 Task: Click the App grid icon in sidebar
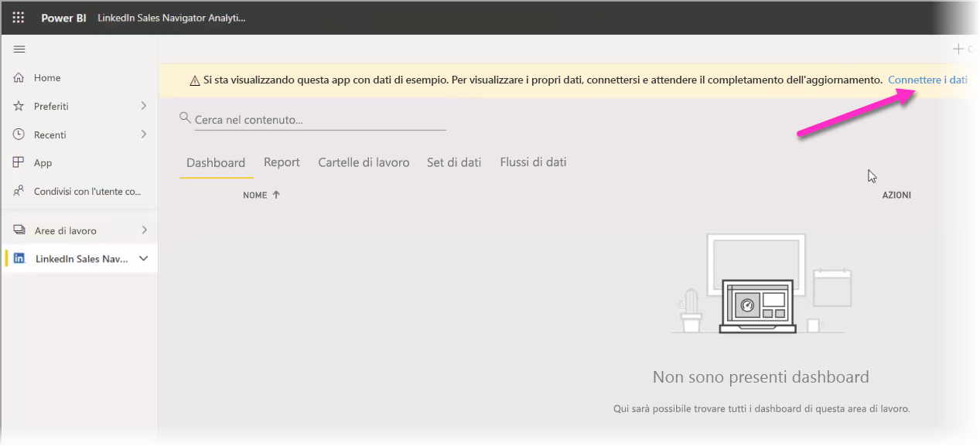coord(19,162)
